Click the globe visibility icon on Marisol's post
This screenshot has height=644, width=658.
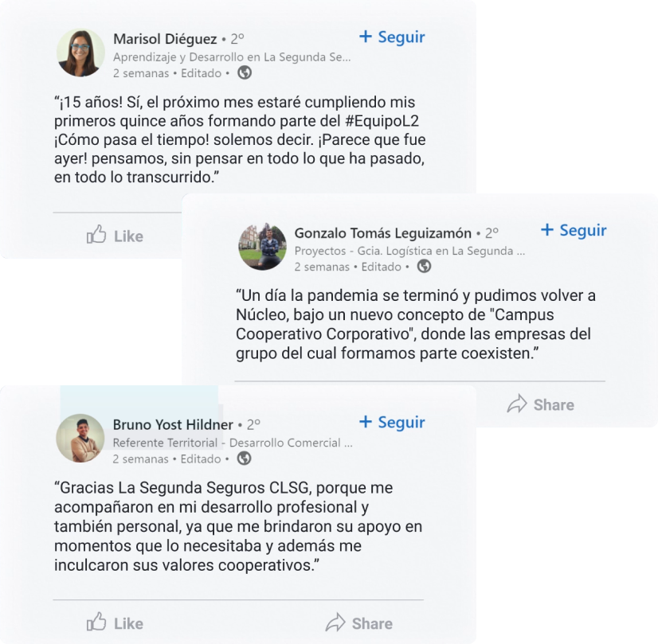(245, 73)
